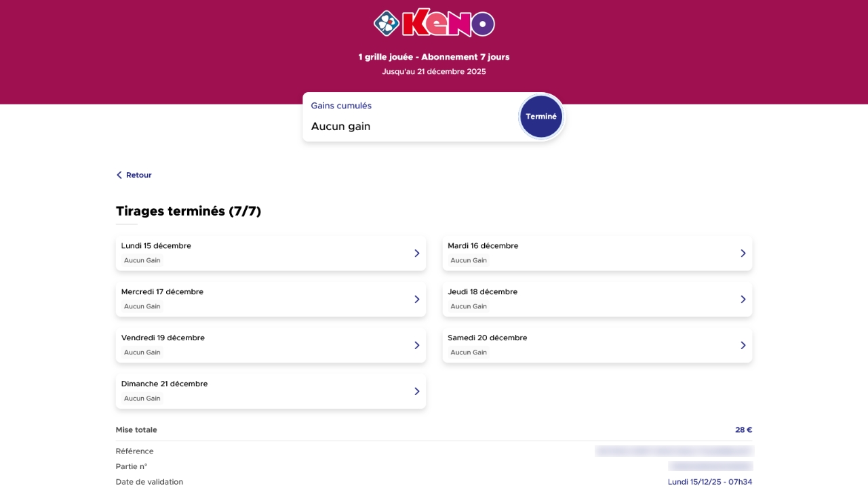Click the blurred Référence value
This screenshot has width=868, height=488.
[x=674, y=451]
